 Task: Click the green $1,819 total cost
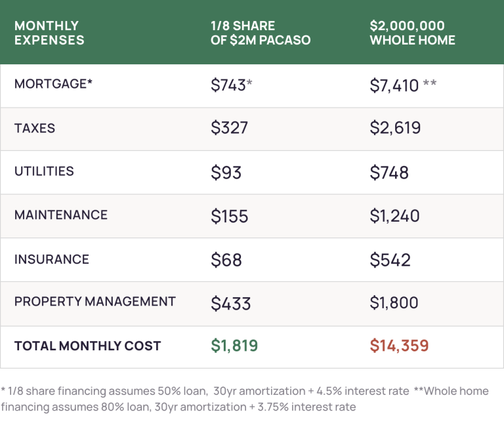pyautogui.click(x=234, y=346)
